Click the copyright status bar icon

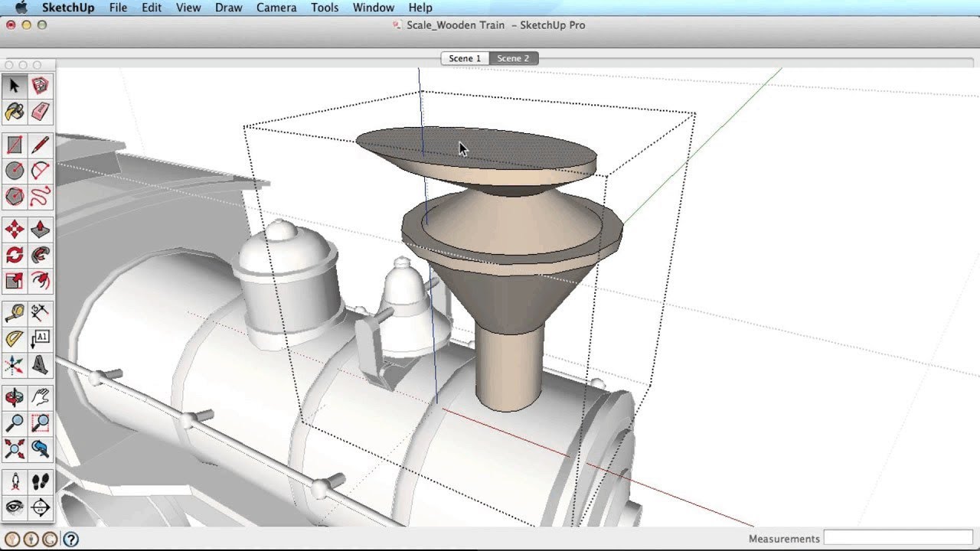tap(50, 539)
